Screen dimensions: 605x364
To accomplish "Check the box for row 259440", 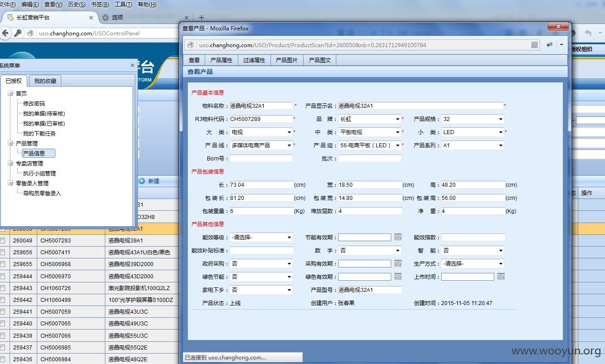I will point(3,324).
